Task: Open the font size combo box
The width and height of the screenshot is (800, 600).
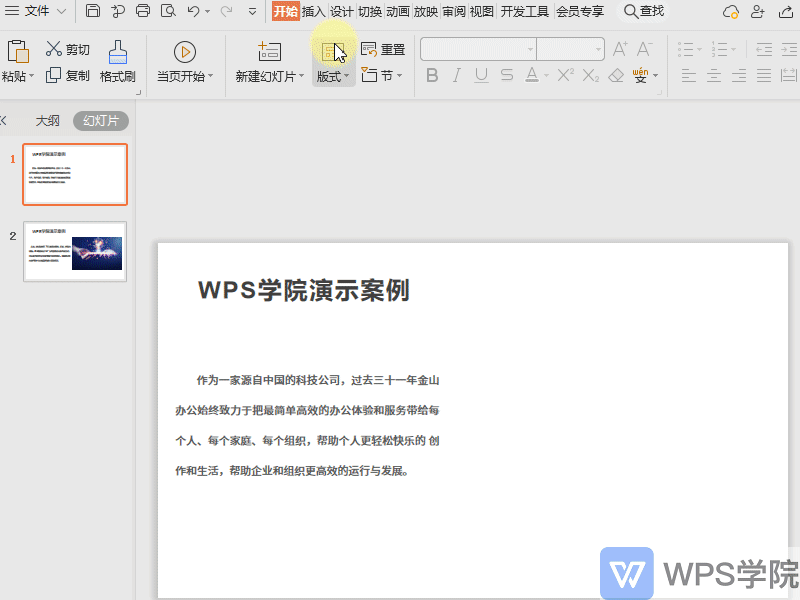Action: (x=570, y=49)
